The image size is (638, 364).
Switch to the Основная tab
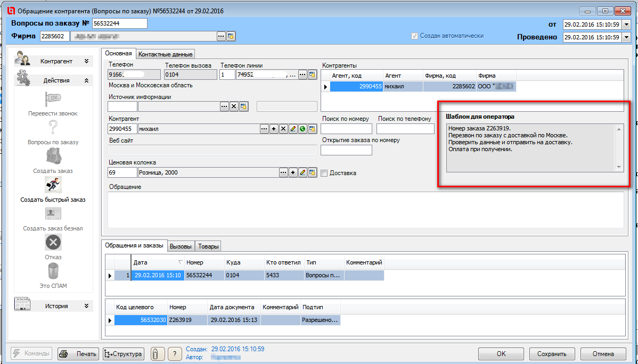click(118, 53)
